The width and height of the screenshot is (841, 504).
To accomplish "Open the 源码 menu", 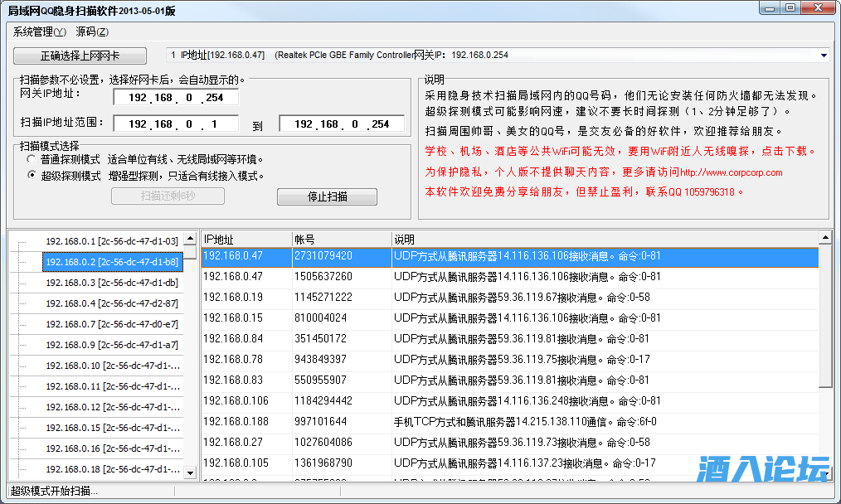I will 91,32.
